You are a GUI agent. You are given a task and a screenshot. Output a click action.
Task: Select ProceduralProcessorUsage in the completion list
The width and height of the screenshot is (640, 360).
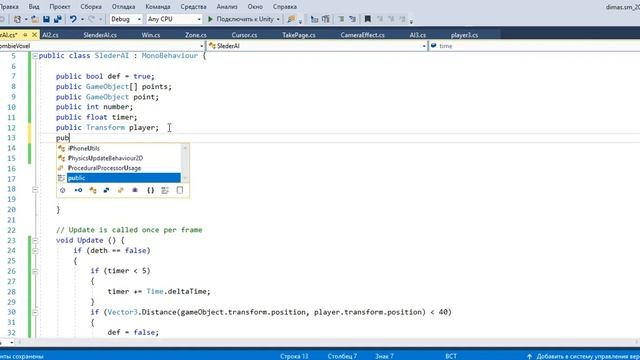pyautogui.click(x=104, y=168)
